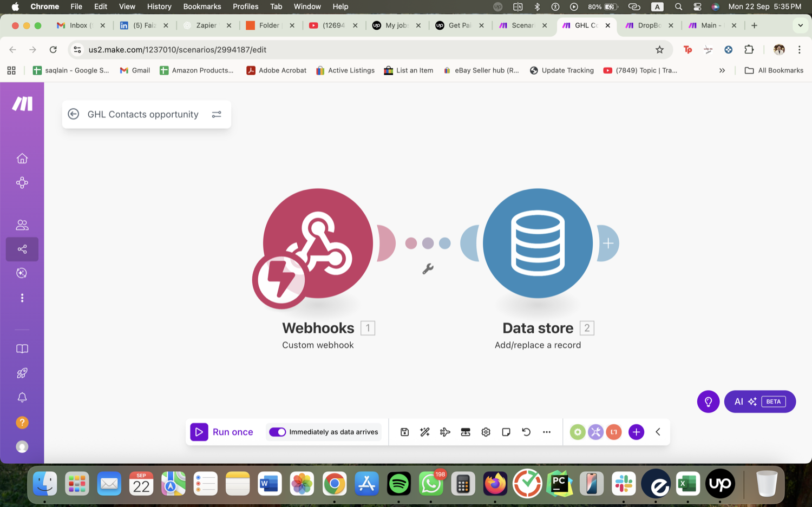Bookmark this page with the star icon
Image resolution: width=812 pixels, height=507 pixels.
pos(659,50)
